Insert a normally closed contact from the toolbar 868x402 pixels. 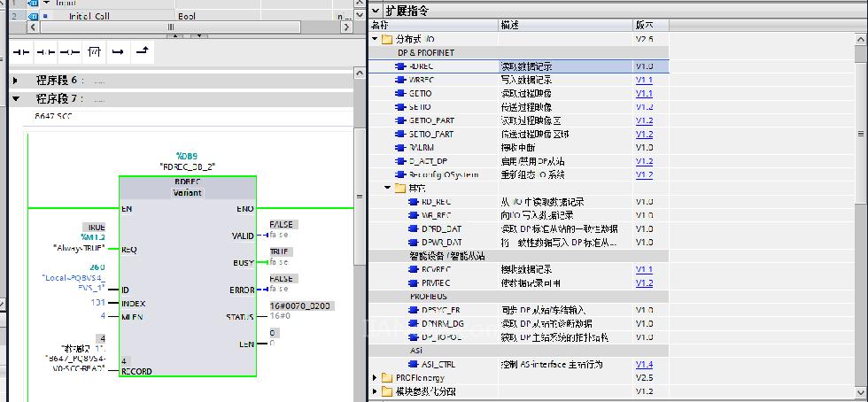coord(46,53)
